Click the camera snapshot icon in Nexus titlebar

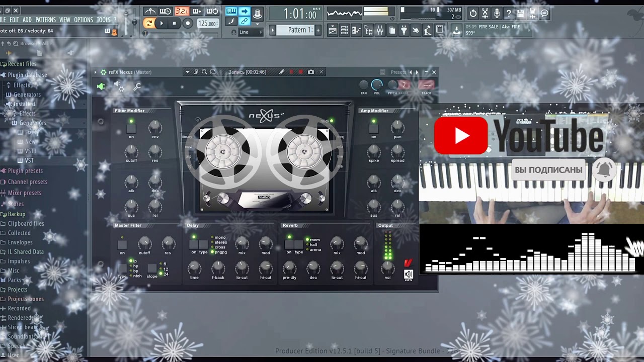point(311,72)
